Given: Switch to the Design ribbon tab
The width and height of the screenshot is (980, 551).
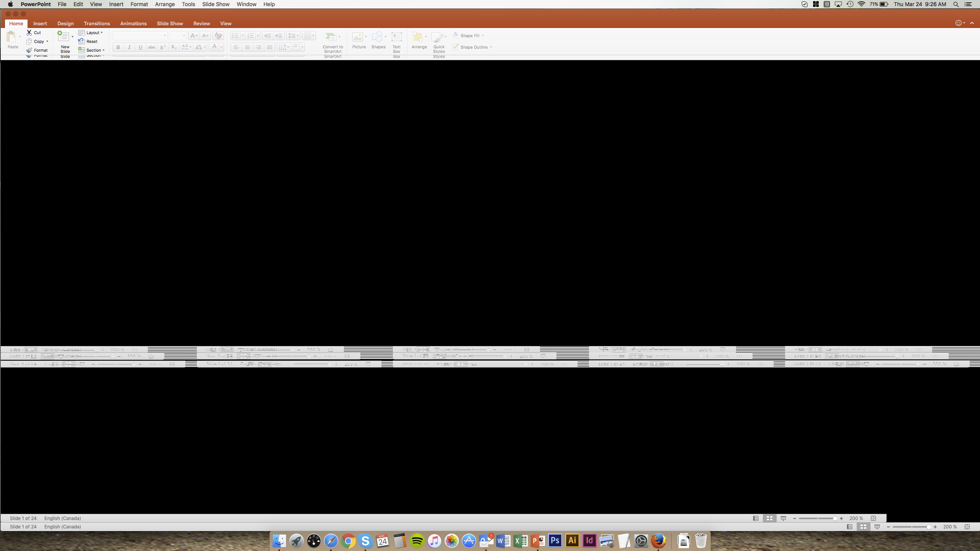Looking at the screenshot, I should (65, 23).
